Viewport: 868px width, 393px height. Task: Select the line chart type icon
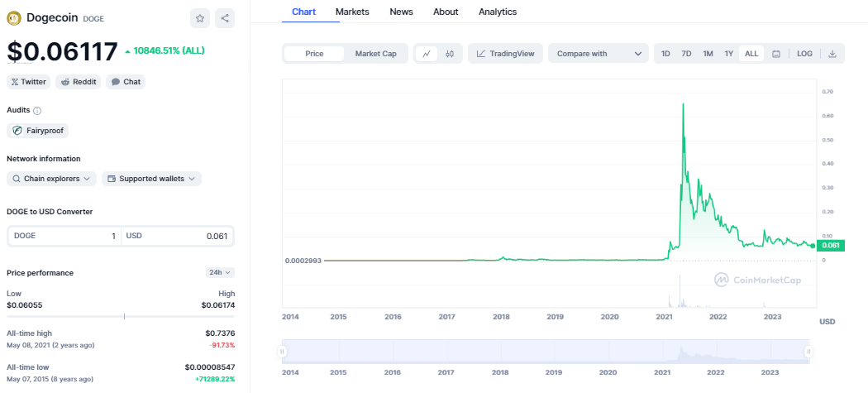pos(427,54)
